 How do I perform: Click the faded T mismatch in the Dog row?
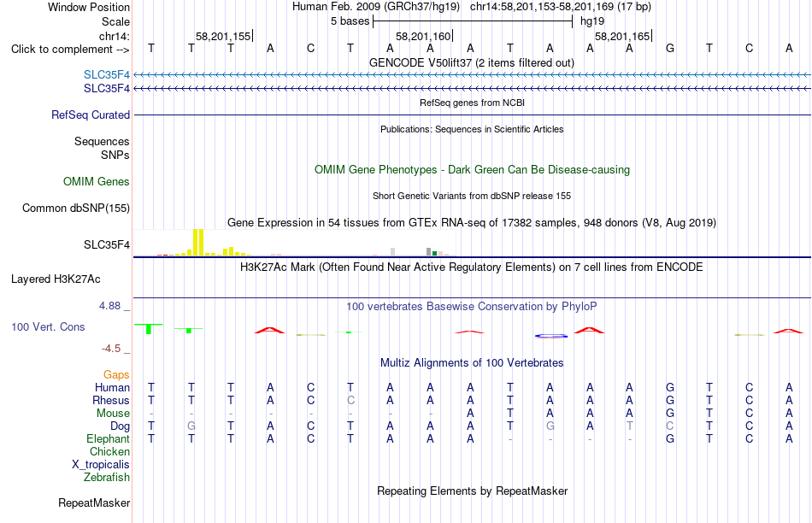tap(629, 426)
